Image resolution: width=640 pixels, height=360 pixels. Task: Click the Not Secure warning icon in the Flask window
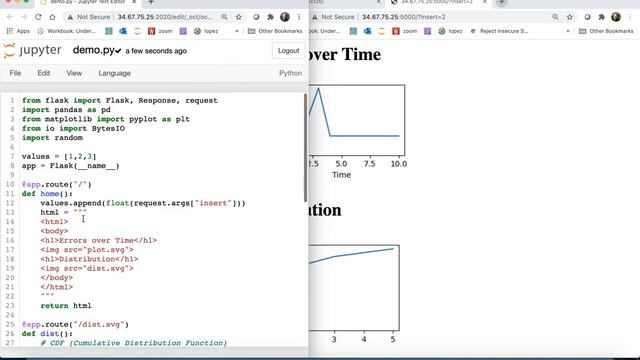(315, 17)
